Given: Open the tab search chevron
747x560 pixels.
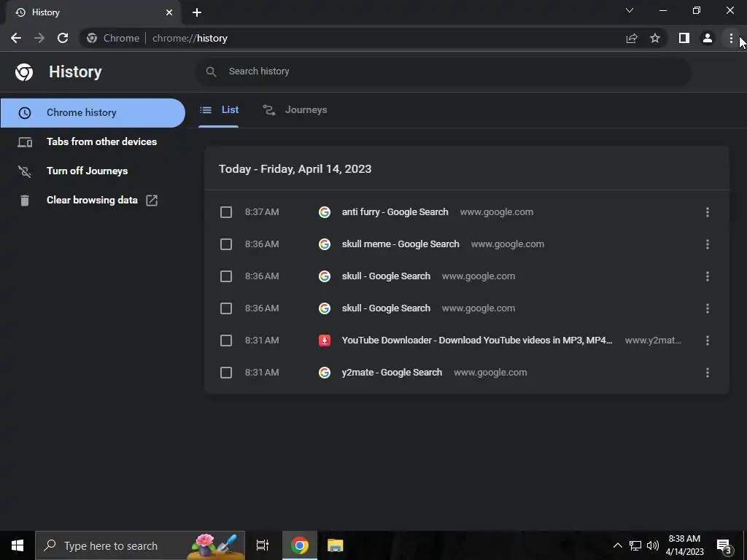Looking at the screenshot, I should click(630, 10).
